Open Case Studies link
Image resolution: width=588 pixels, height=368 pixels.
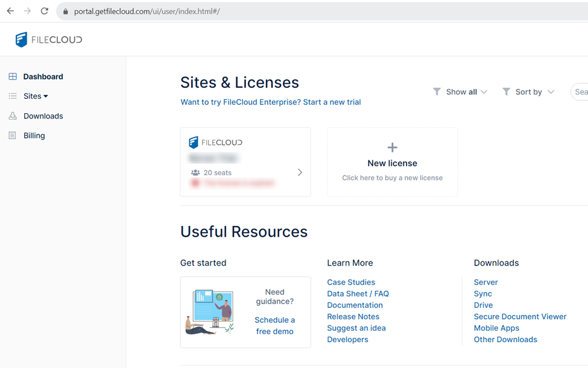(351, 282)
